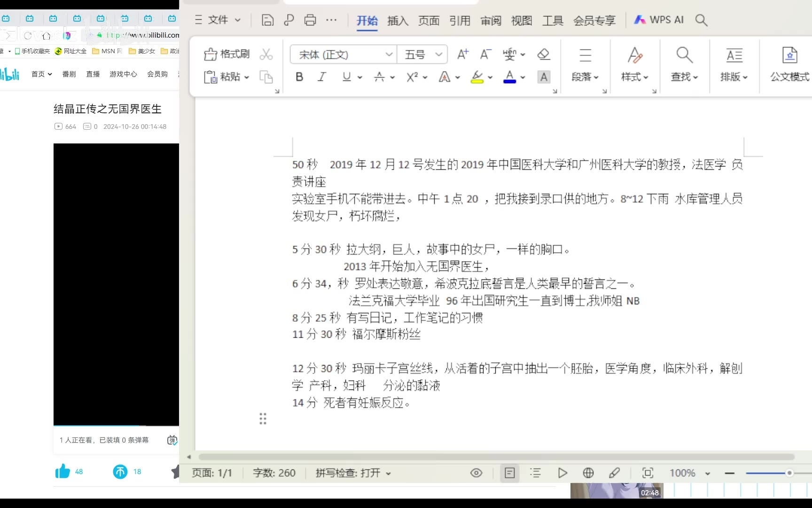Toggle eye protection mode icon
812x508 pixels.
coord(476,473)
